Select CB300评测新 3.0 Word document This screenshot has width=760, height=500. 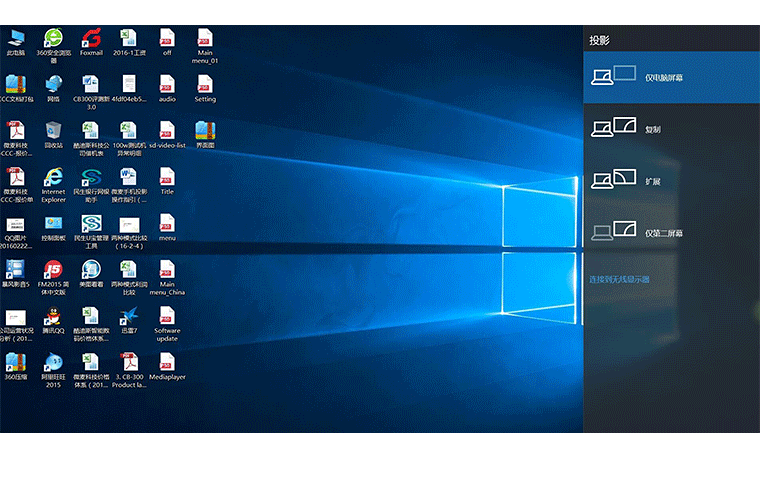point(91,92)
